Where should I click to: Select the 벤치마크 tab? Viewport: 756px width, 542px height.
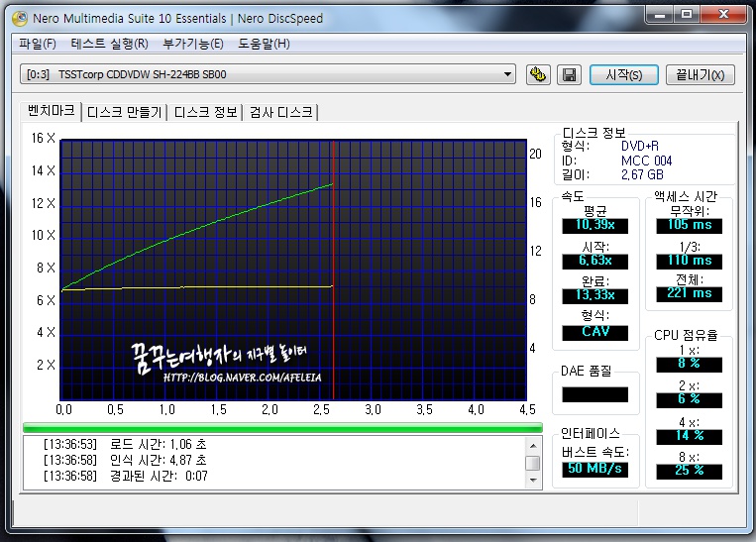(52, 110)
